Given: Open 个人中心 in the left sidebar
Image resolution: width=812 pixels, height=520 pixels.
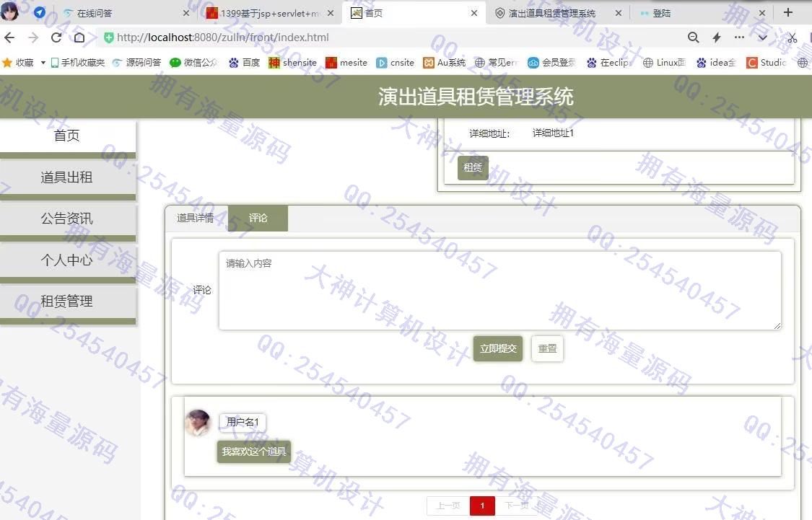Looking at the screenshot, I should (x=67, y=260).
